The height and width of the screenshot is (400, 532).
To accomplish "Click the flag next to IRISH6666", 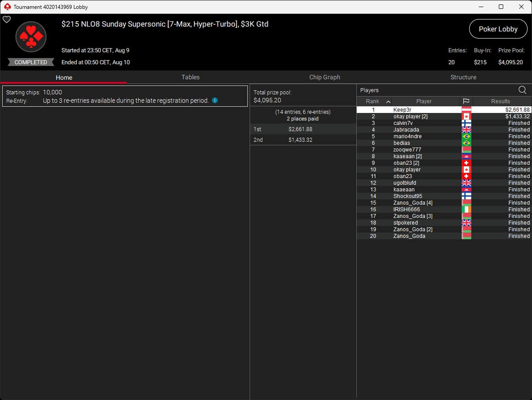I will click(466, 210).
